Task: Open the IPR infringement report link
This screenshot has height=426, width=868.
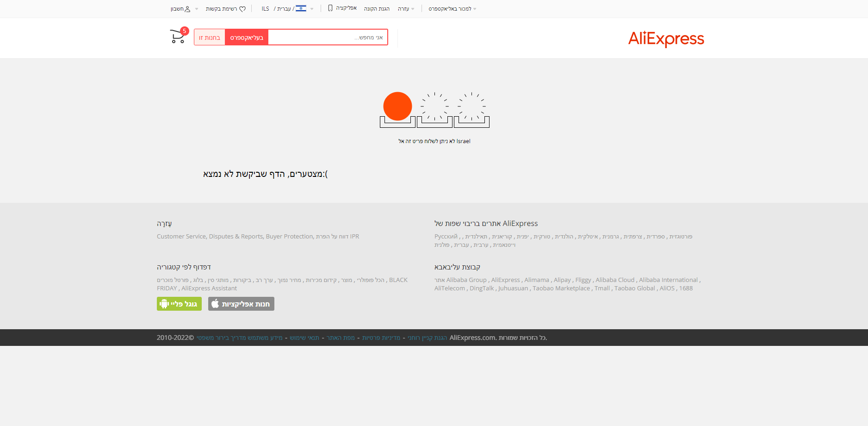Action: point(338,236)
